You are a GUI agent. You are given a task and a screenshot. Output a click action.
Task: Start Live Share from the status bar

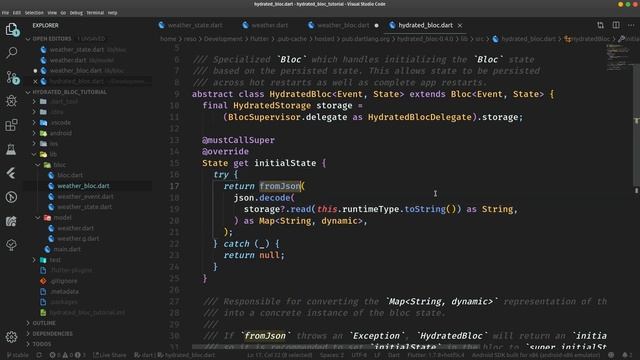pyautogui.click(x=110, y=355)
